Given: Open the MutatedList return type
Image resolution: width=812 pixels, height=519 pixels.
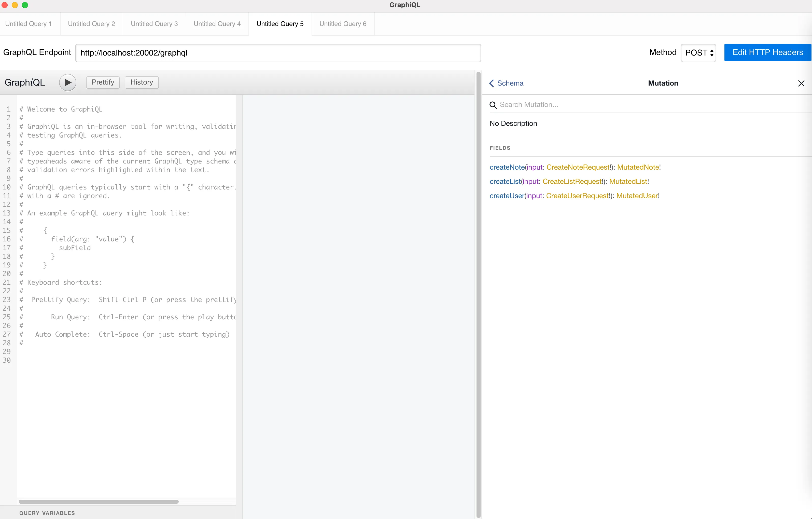Looking at the screenshot, I should 628,181.
